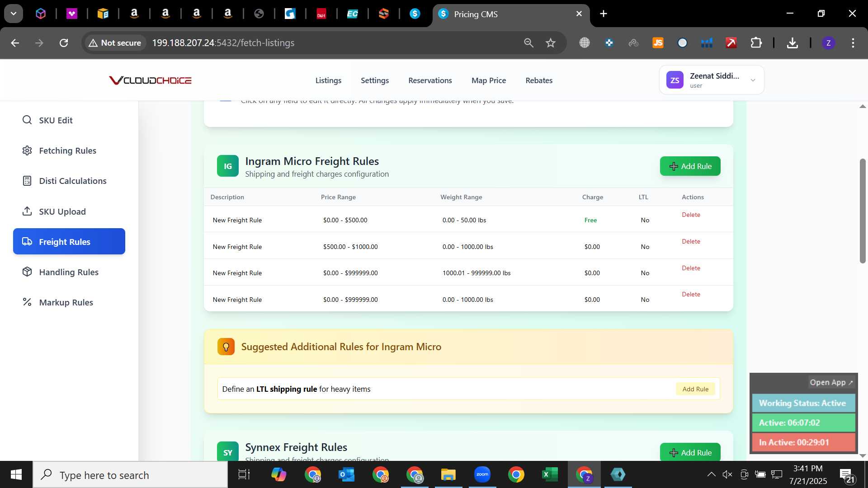Viewport: 868px width, 488px height.
Task: Click the In Active 00:29:01 timer
Action: click(803, 442)
